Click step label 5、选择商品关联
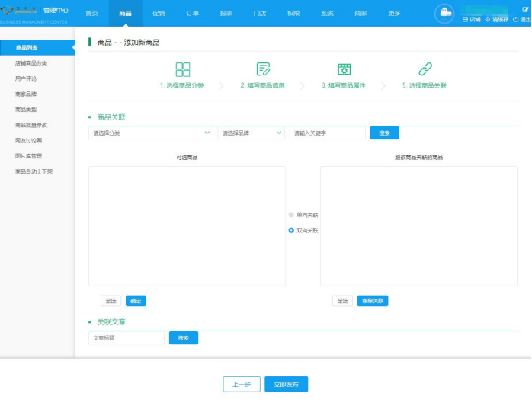 click(x=425, y=85)
